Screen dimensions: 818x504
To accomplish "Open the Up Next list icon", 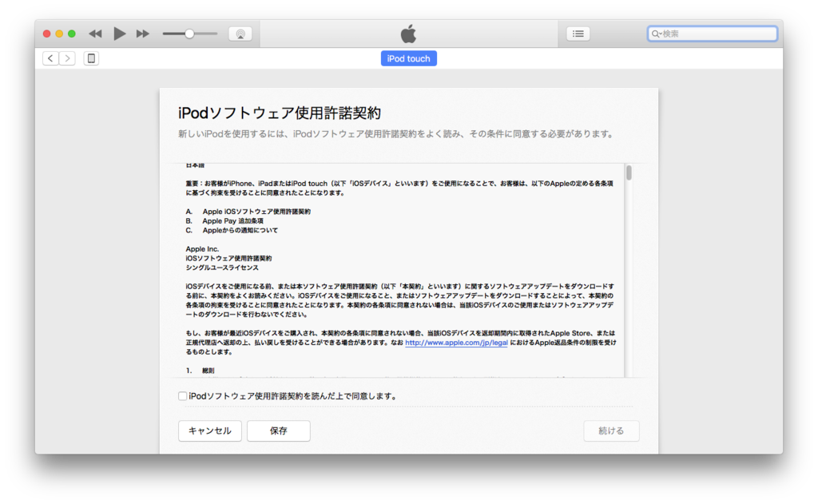I will pyautogui.click(x=578, y=34).
